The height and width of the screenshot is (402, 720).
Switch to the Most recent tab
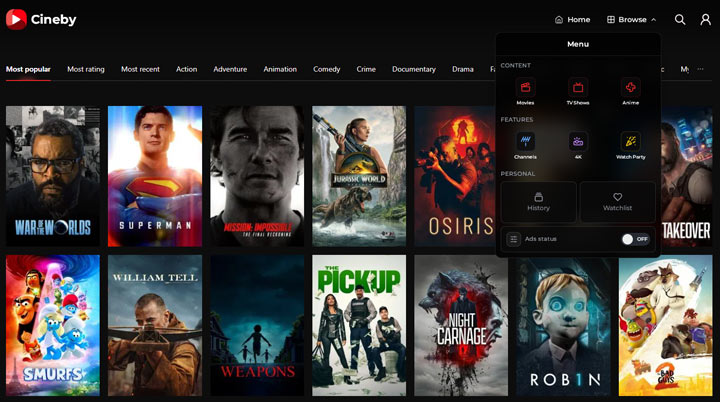tap(140, 69)
